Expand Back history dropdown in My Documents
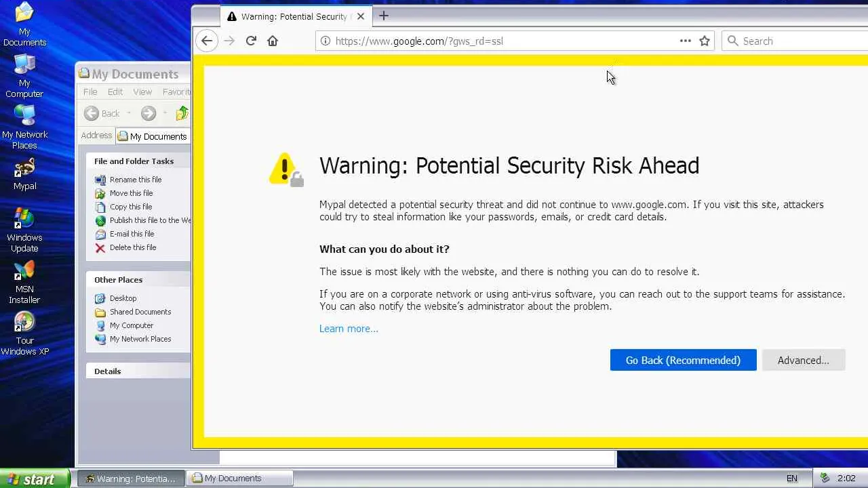 pos(129,114)
